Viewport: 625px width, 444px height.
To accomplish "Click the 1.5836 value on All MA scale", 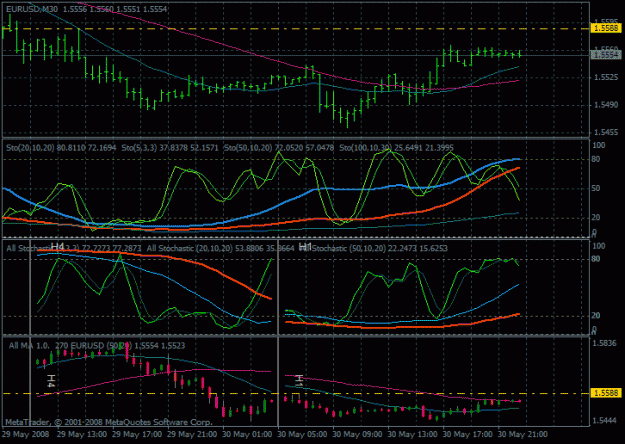I will (606, 343).
